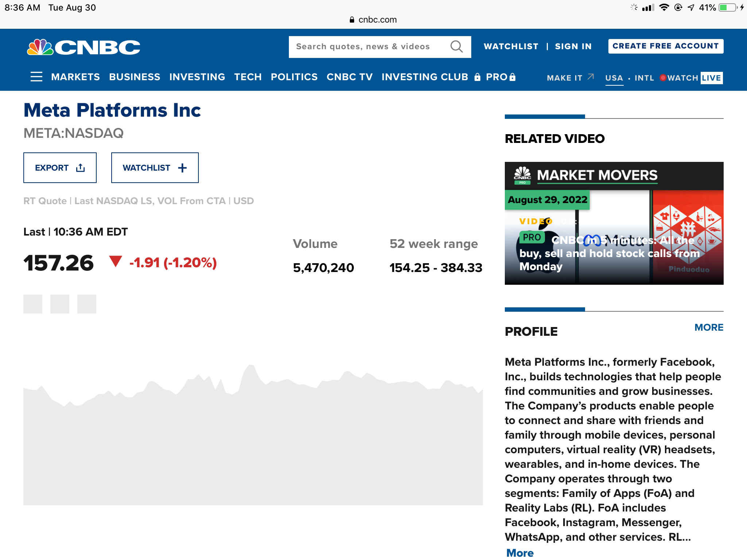Click MORE link beside PROFILE heading
This screenshot has width=747, height=560.
709,327
